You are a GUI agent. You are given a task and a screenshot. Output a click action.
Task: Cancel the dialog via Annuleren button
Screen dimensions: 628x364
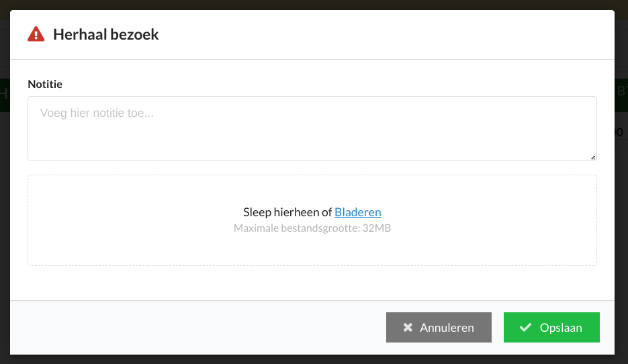click(x=439, y=328)
